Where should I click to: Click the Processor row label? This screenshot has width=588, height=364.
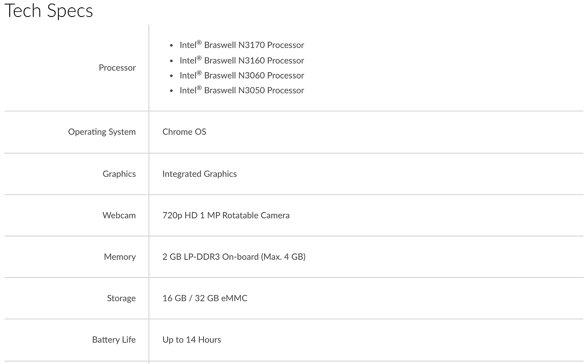point(117,68)
